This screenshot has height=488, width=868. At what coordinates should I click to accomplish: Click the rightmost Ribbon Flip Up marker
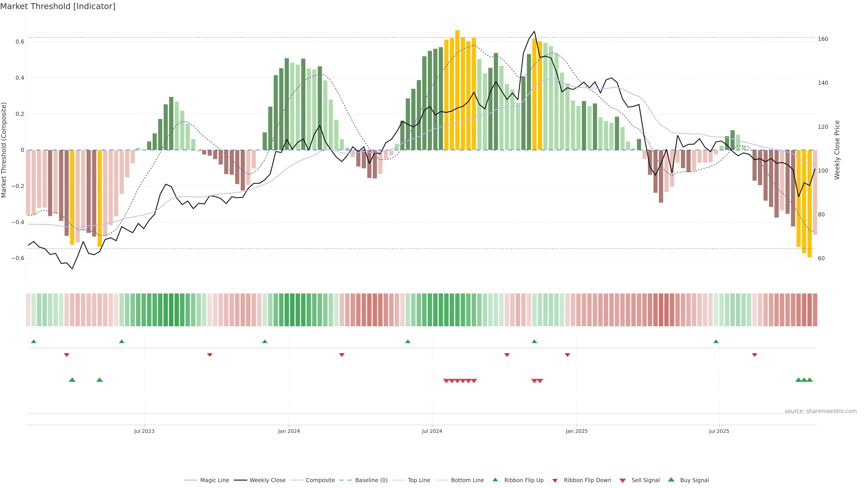pyautogui.click(x=716, y=342)
